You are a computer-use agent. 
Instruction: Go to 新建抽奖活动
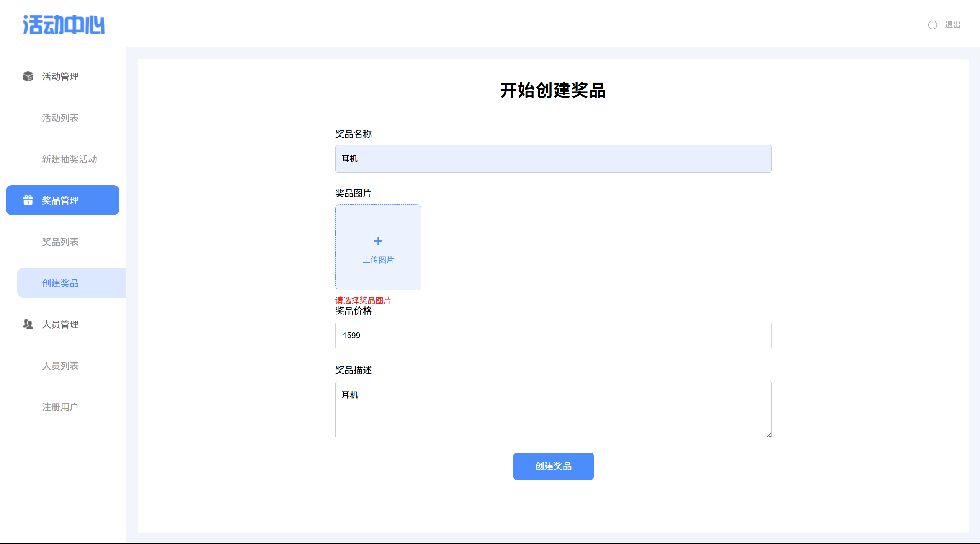70,159
